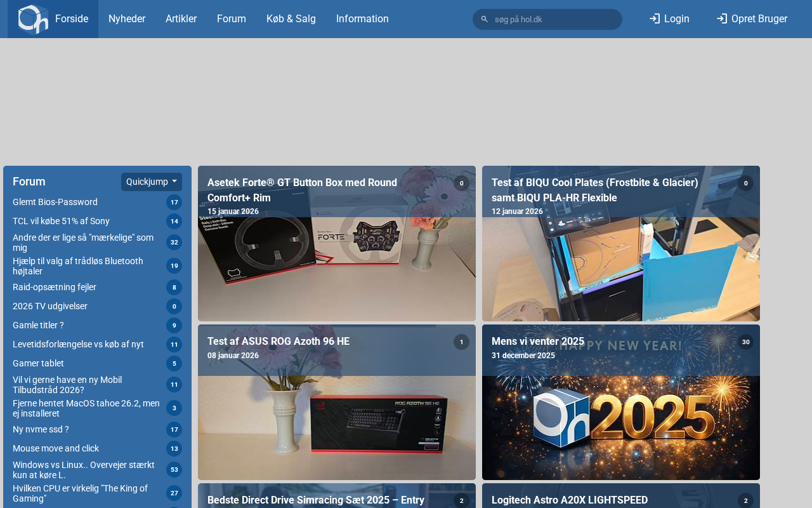The image size is (812, 508).
Task: Click the magnifier icon in search box
Action: pos(485,19)
